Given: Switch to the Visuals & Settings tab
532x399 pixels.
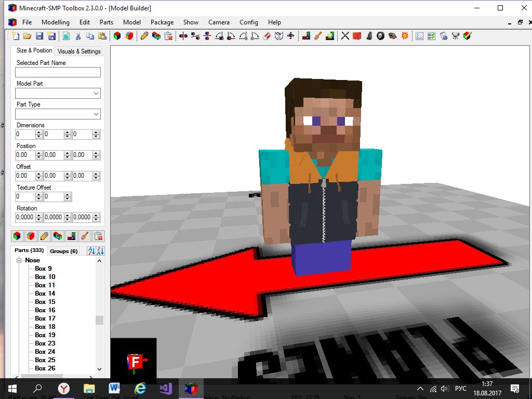Looking at the screenshot, I should (x=79, y=51).
